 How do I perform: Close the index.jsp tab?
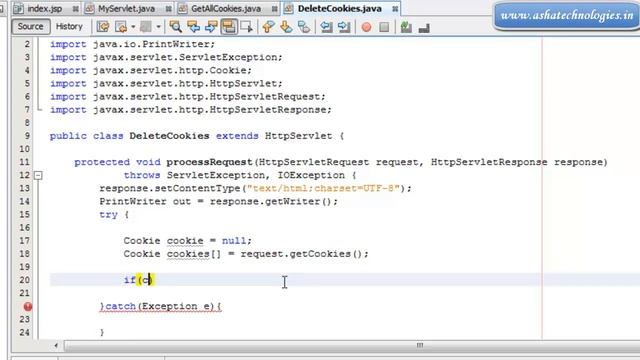pos(76,9)
